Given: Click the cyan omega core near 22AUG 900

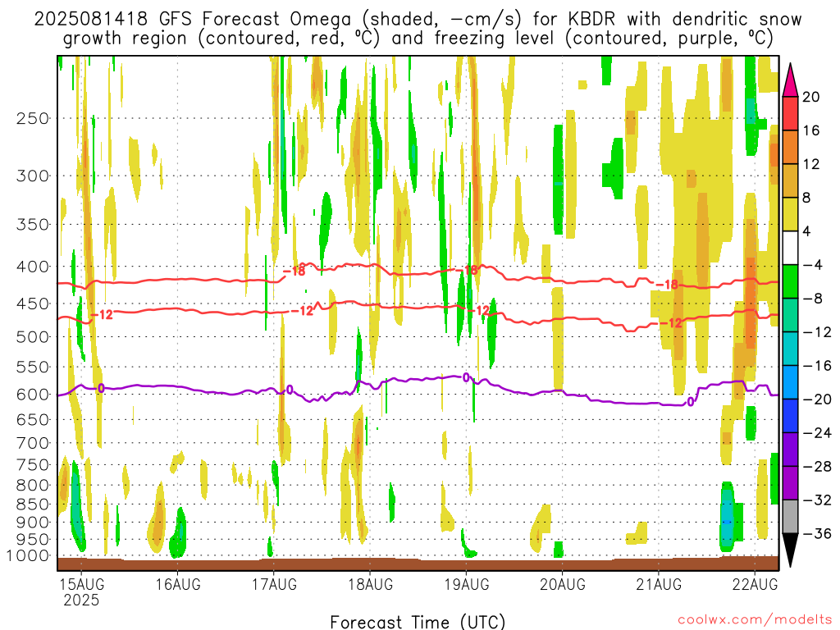Looking at the screenshot, I should pos(727,517).
